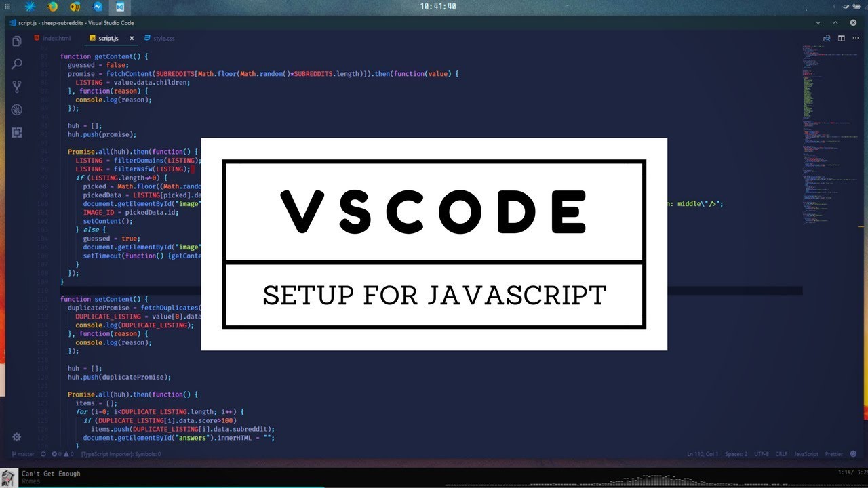Click the song title Can't Get Enough
The width and height of the screenshot is (868, 488).
tap(51, 474)
